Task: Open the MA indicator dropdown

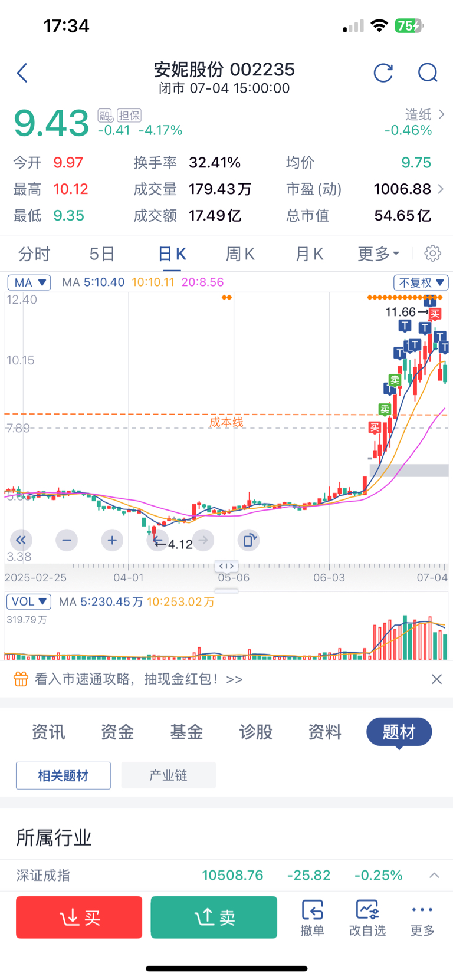Action: (x=29, y=282)
